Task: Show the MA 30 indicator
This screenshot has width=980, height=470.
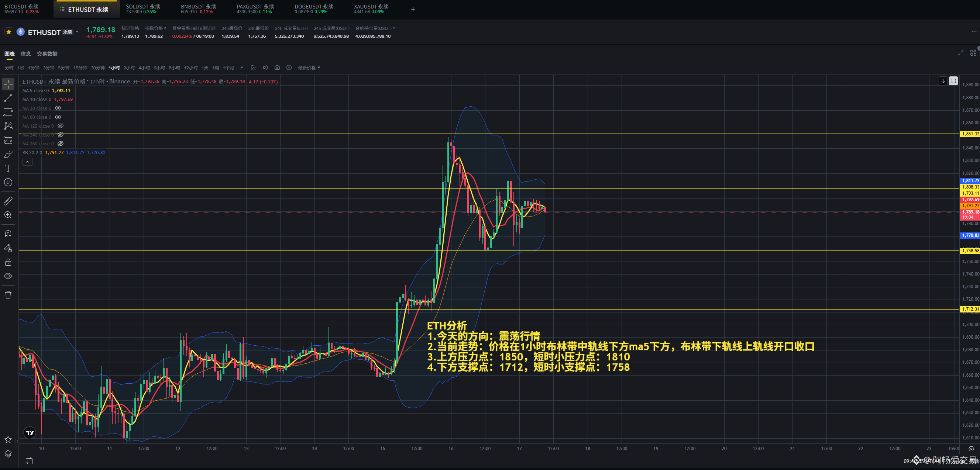Action: pyautogui.click(x=58, y=108)
